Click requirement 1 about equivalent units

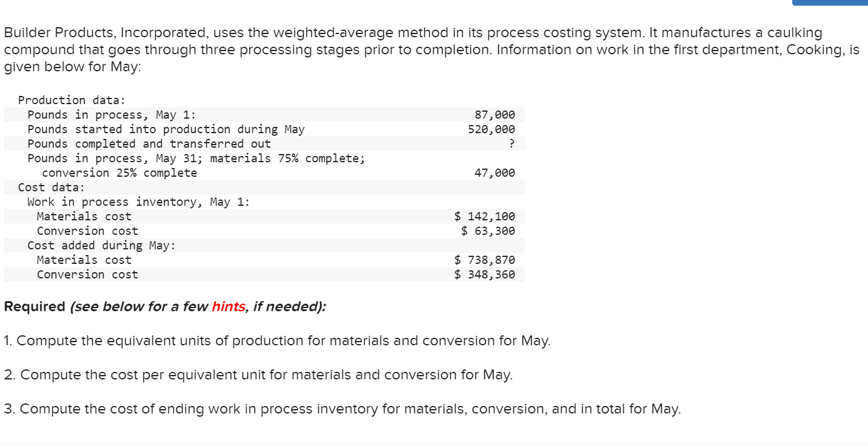pos(277,341)
